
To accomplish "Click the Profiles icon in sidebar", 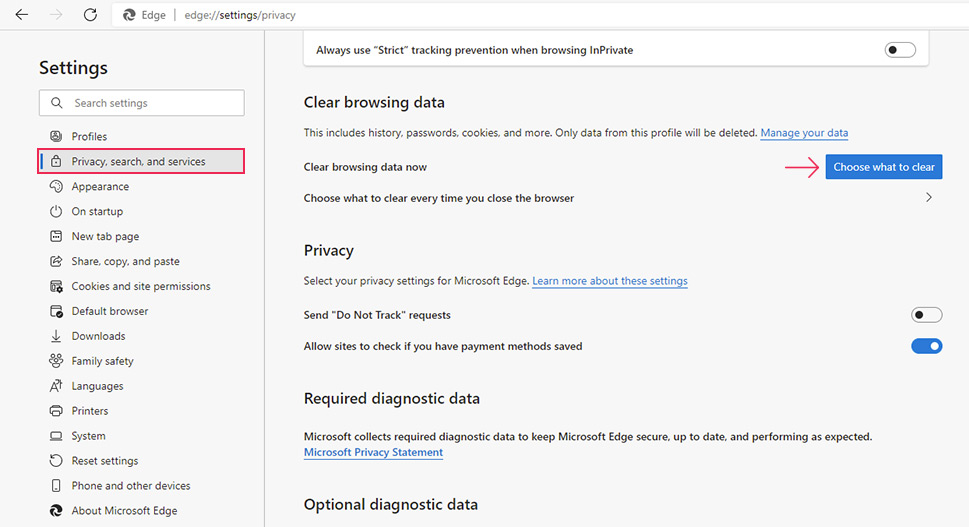I will [x=56, y=136].
